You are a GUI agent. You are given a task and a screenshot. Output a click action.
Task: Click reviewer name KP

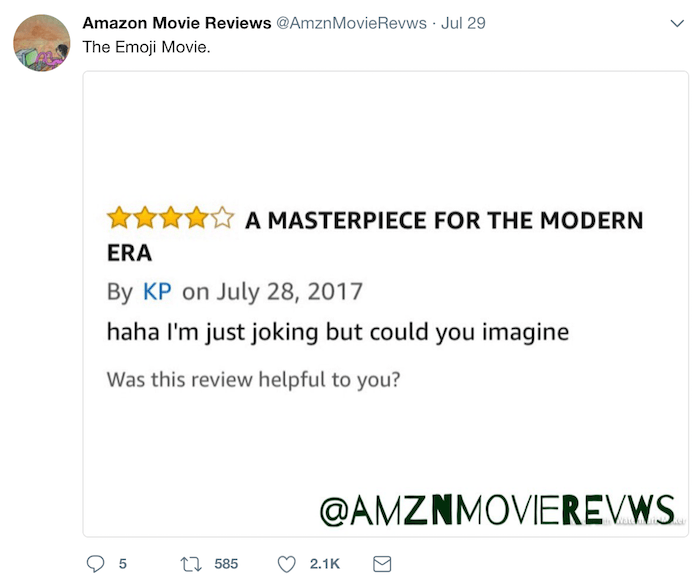[157, 292]
